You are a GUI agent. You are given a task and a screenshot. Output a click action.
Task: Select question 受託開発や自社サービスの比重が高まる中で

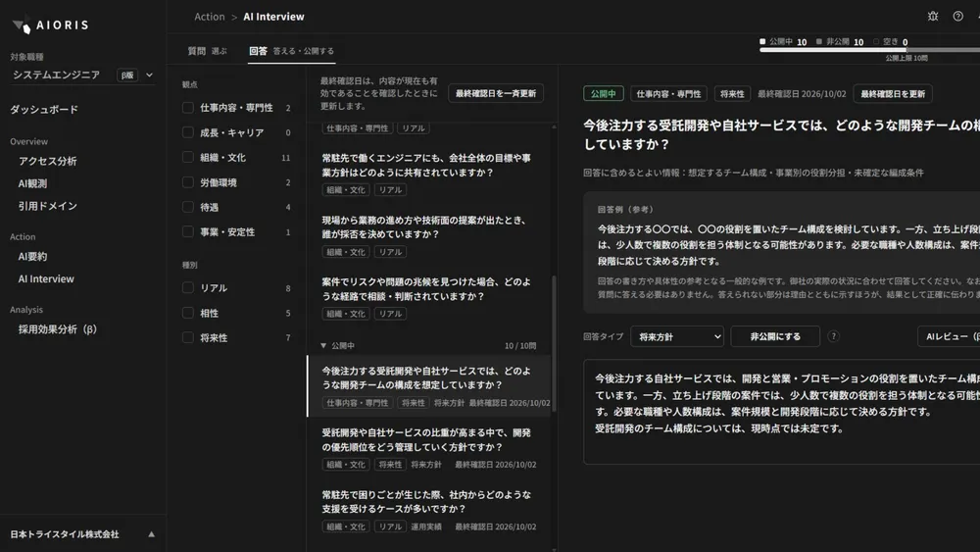pyautogui.click(x=429, y=448)
